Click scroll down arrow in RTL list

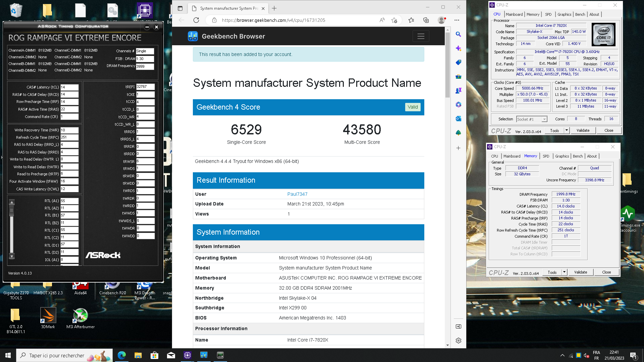point(12,256)
